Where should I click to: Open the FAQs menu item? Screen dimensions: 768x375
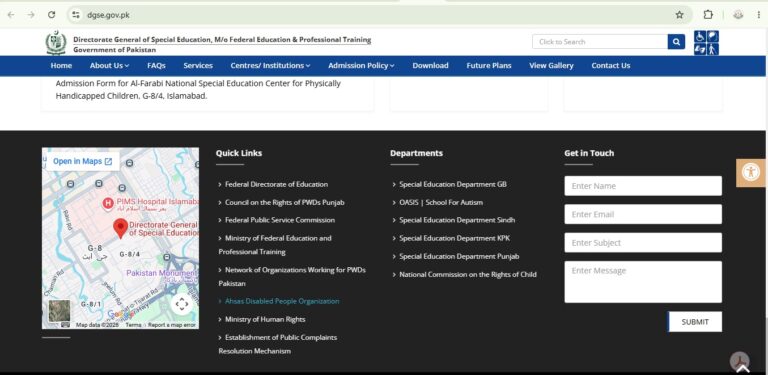(156, 66)
